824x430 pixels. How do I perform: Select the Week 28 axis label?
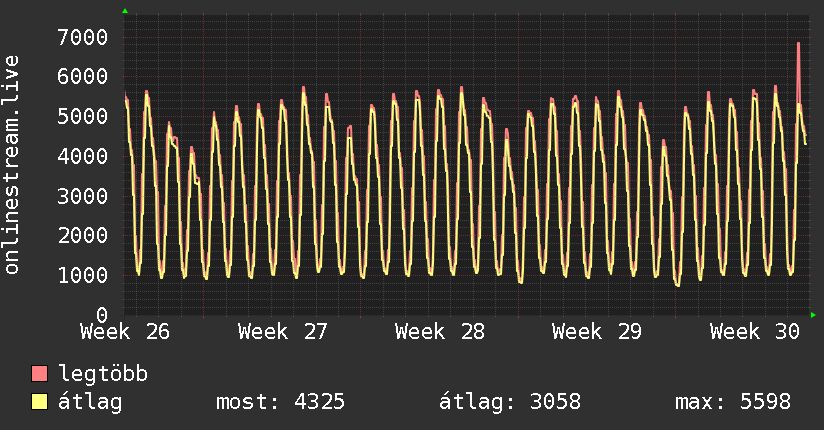(440, 332)
